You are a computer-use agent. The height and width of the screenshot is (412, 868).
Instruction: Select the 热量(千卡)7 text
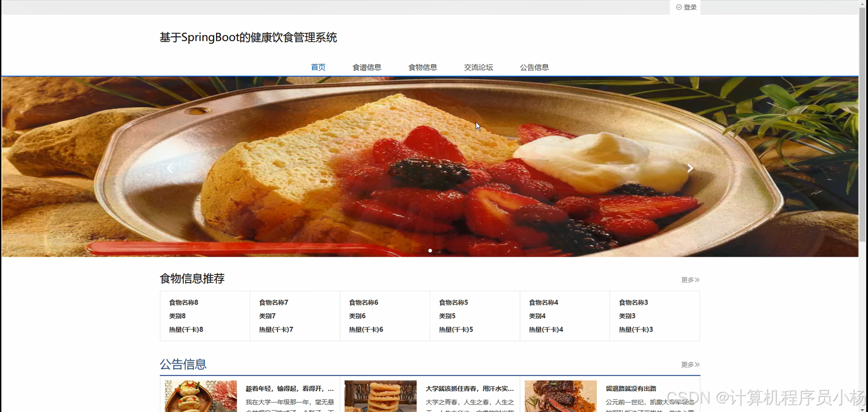[276, 330]
